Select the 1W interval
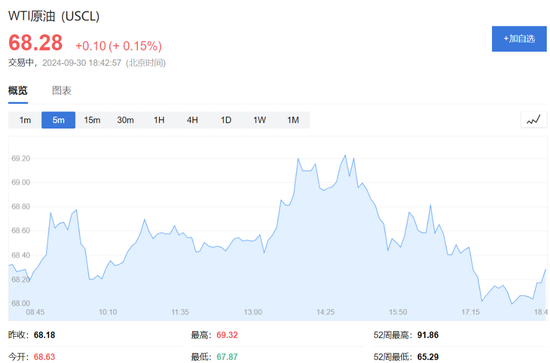The width and height of the screenshot is (550, 363). pos(260,120)
